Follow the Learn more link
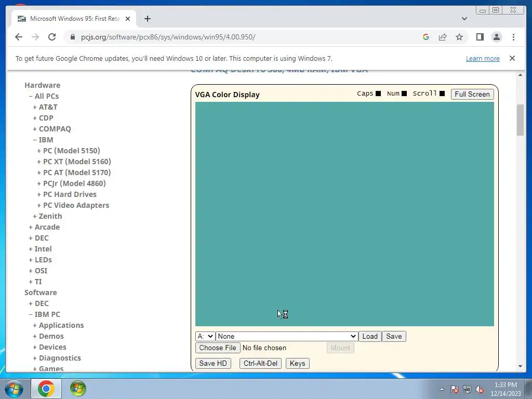Viewport: 532px width, 399px height. click(483, 58)
